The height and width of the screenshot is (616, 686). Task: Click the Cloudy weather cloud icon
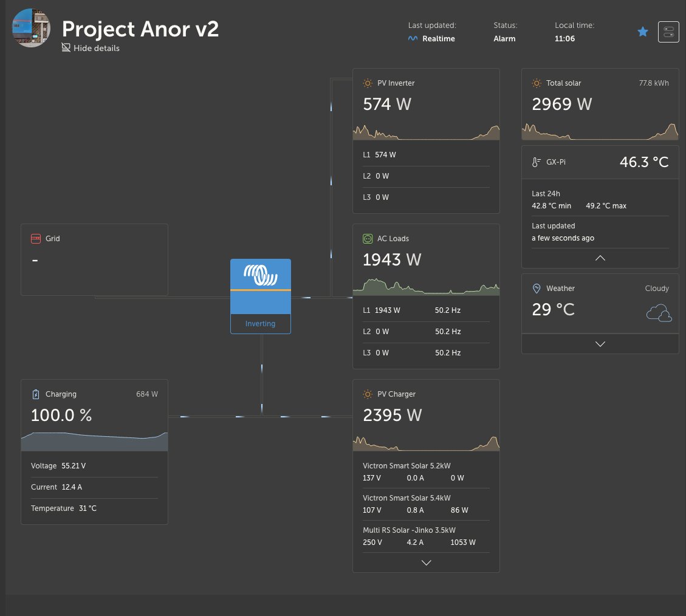659,313
